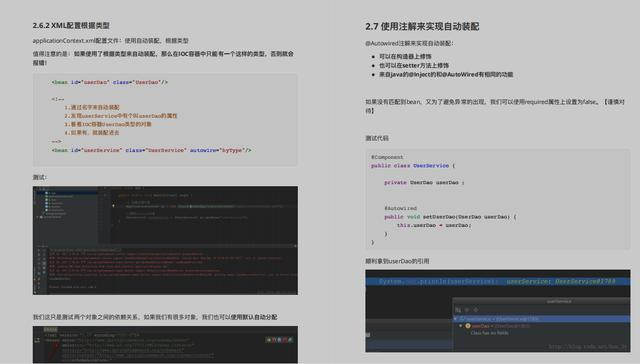Click comment line 2 mentioning the userDao property in userService

(x=121, y=115)
